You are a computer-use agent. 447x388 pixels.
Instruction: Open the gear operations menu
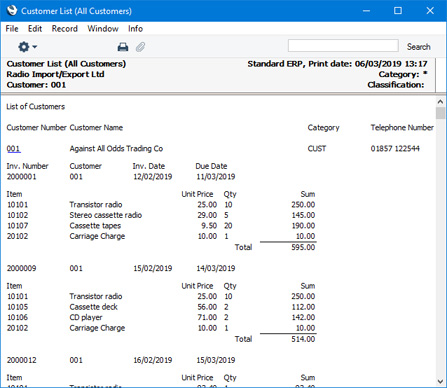click(x=27, y=47)
